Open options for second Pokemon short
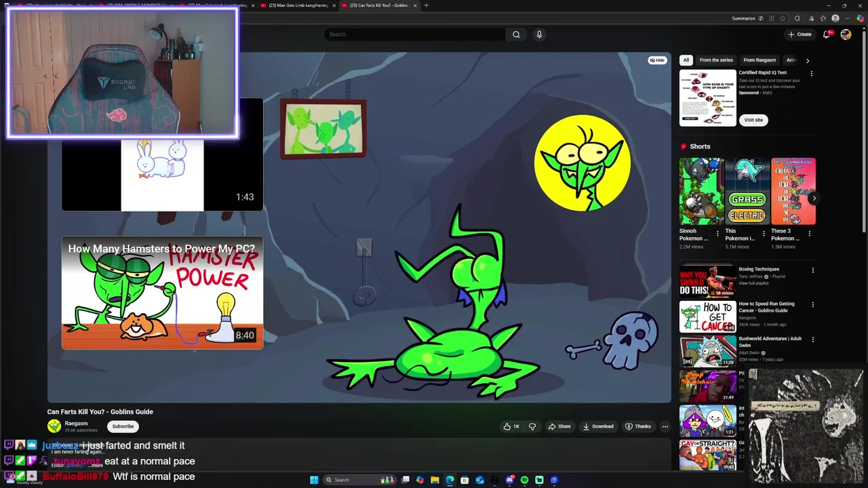Screen dimensions: 868x488 pos(764,234)
